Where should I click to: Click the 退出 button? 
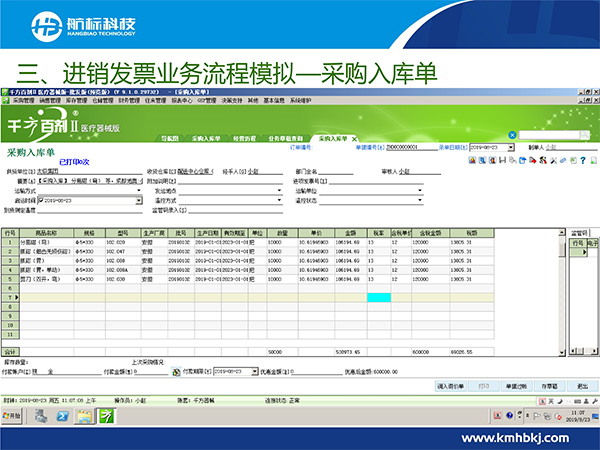pos(582,386)
